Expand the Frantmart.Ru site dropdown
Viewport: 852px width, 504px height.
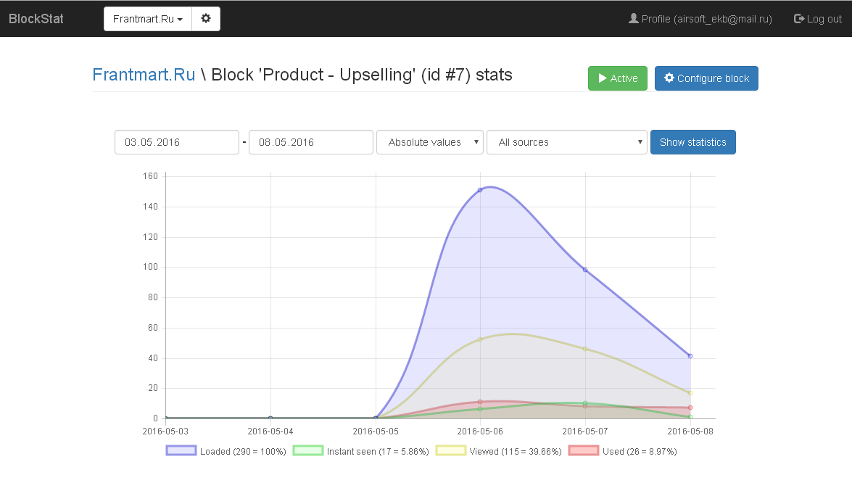(148, 19)
